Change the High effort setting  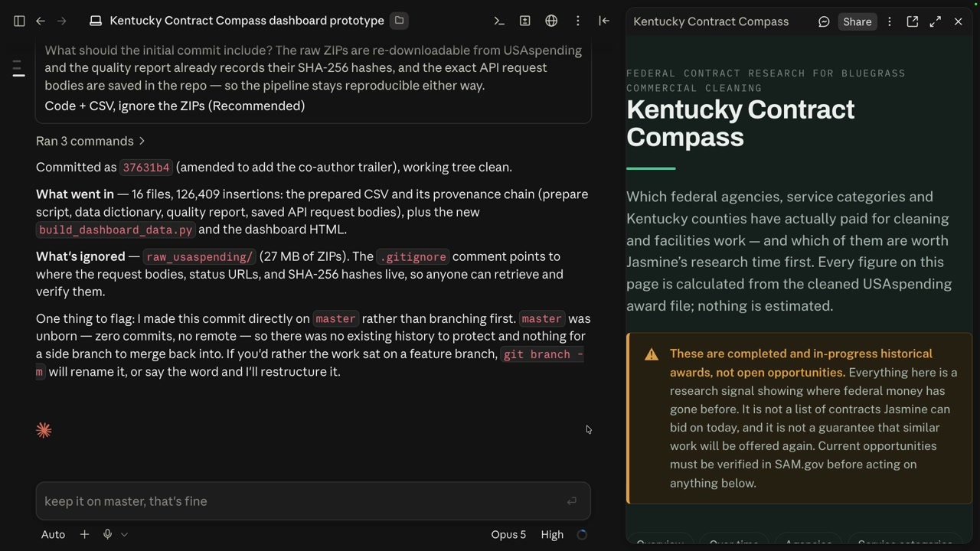pos(552,534)
